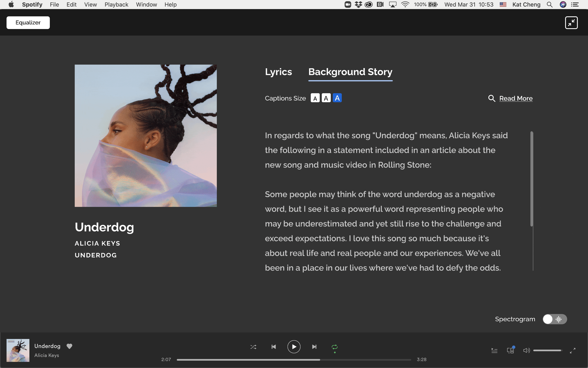Image resolution: width=588 pixels, height=368 pixels.
Task: Click the Spectrogram label
Action: [x=515, y=319]
